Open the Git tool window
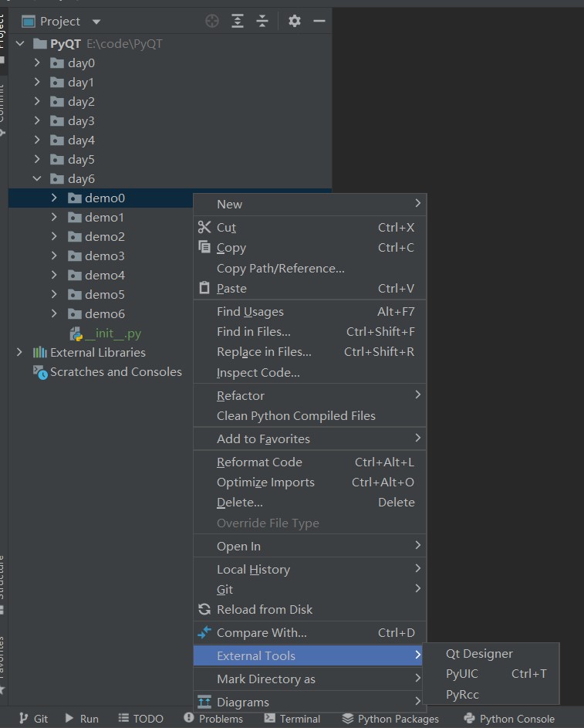The width and height of the screenshot is (584, 728). click(33, 718)
